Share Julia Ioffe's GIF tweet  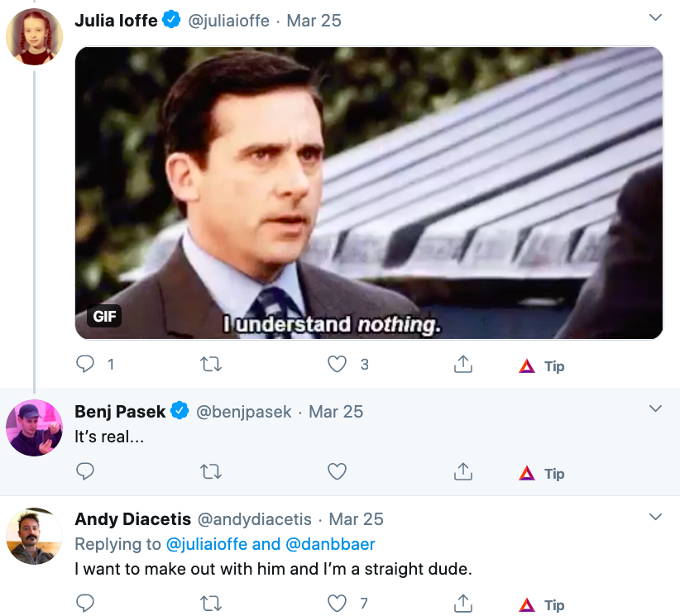pos(463,364)
